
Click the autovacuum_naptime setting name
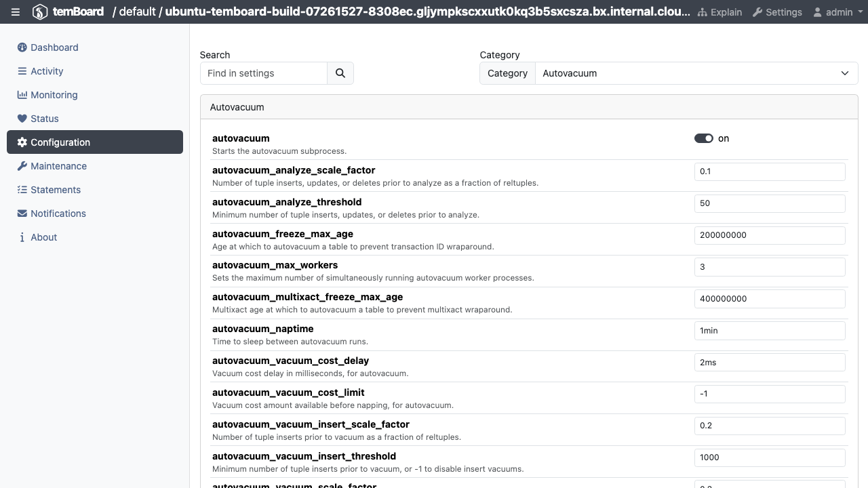[x=263, y=329]
